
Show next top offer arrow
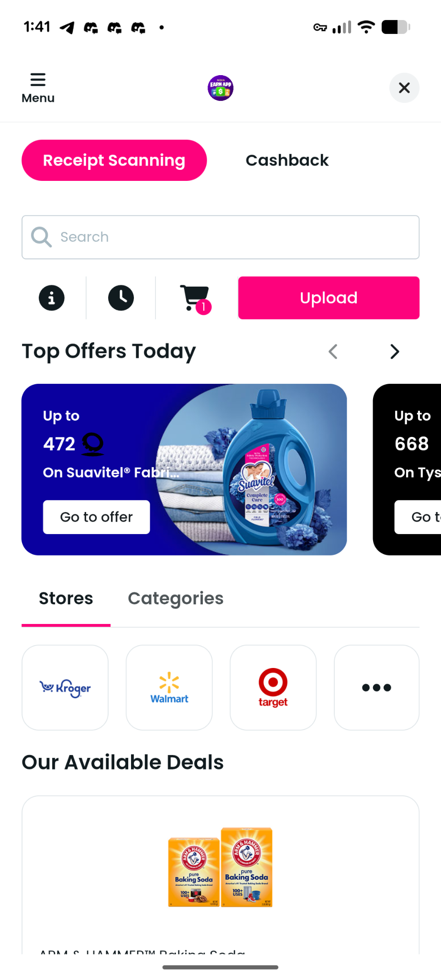395,352
